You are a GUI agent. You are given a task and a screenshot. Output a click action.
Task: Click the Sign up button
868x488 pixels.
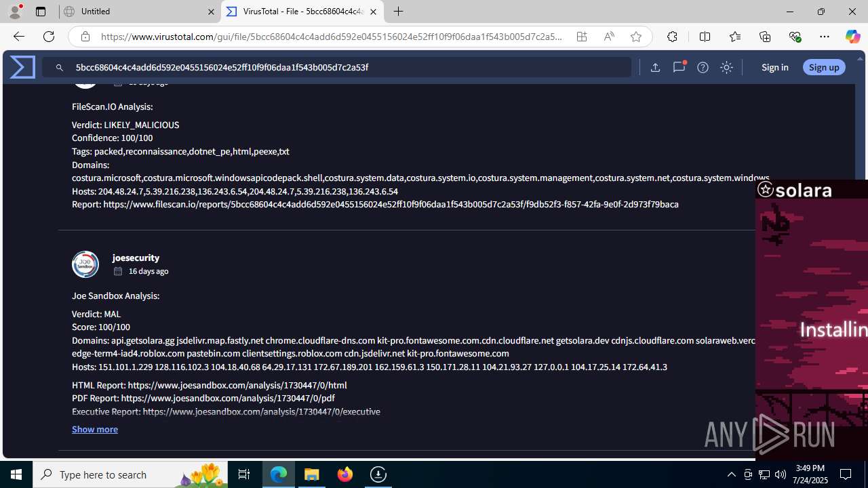click(824, 67)
